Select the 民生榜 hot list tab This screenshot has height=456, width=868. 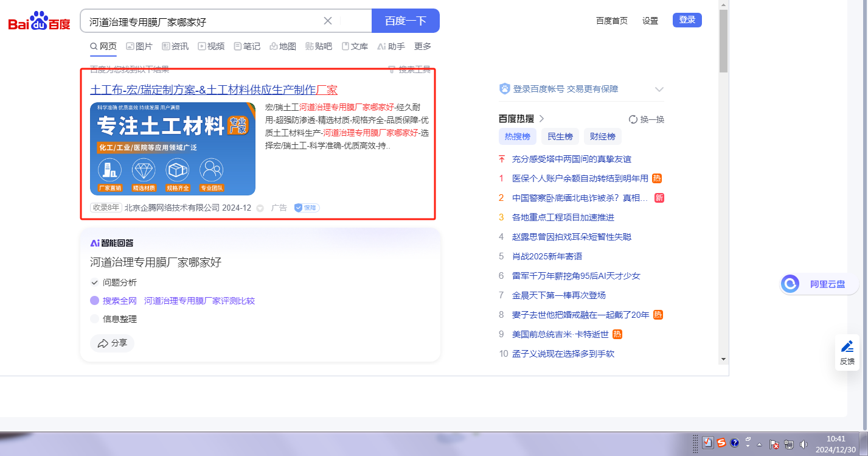[x=560, y=136]
